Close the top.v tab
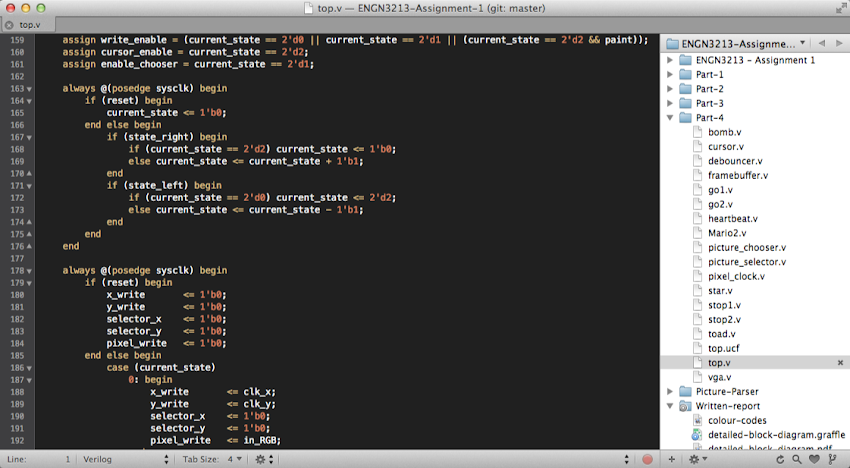 9,25
